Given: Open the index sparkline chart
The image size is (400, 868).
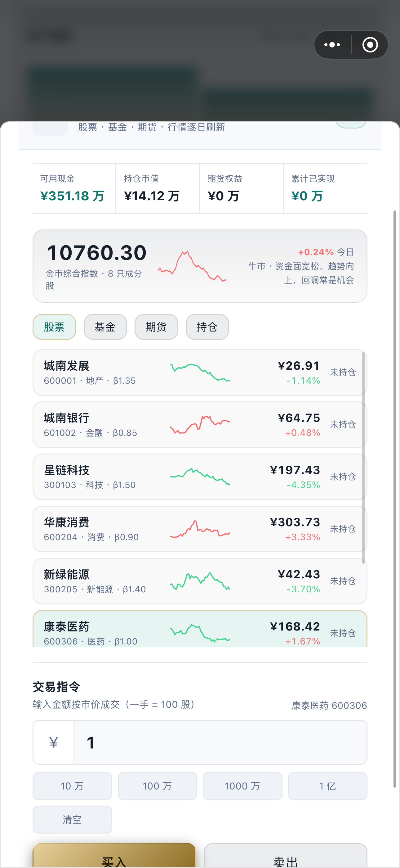Looking at the screenshot, I should coord(192,266).
